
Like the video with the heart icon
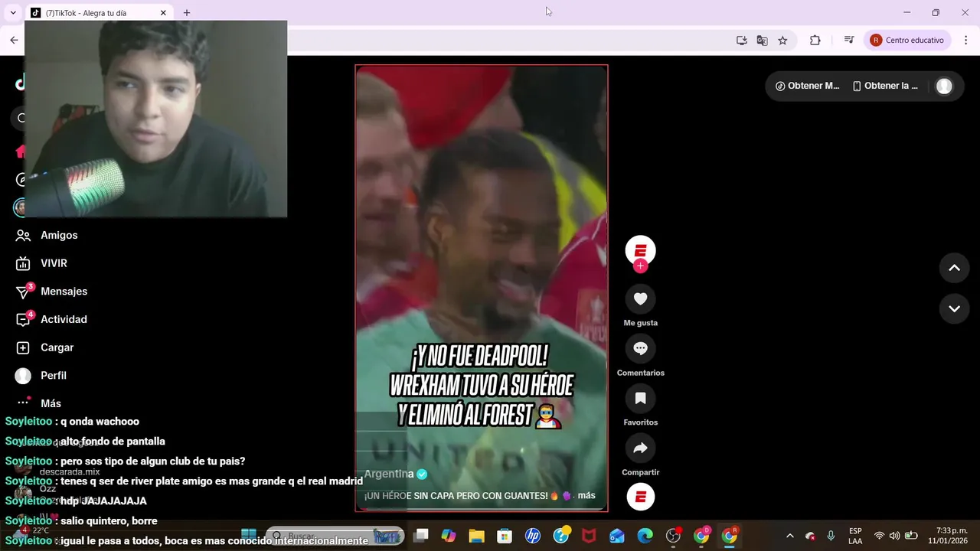pyautogui.click(x=641, y=299)
